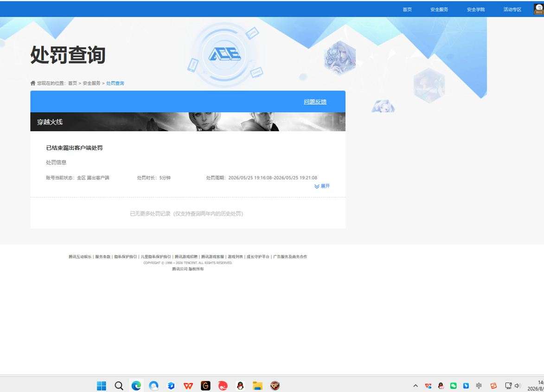Click the blue tray icon beside WeChat
Image resolution: width=544 pixels, height=392 pixels.
coord(466,386)
